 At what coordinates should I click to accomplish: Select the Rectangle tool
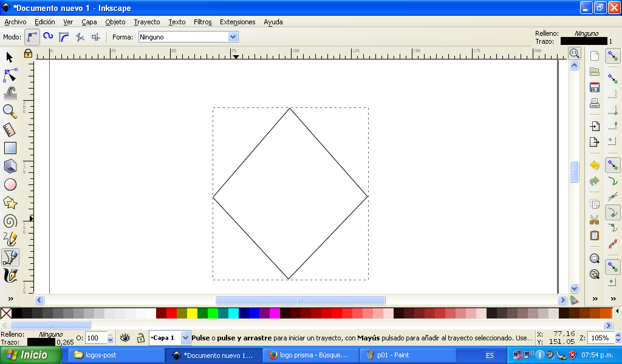[x=10, y=148]
